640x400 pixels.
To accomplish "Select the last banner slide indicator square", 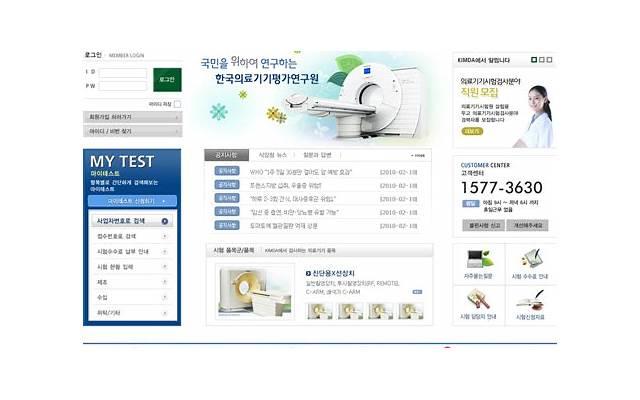I will pos(549,60).
